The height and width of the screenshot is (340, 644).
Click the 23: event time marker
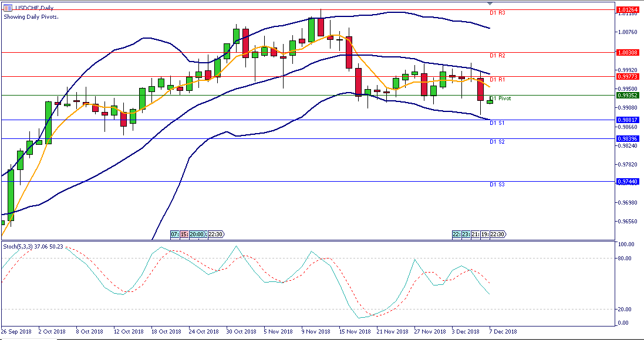pos(466,234)
